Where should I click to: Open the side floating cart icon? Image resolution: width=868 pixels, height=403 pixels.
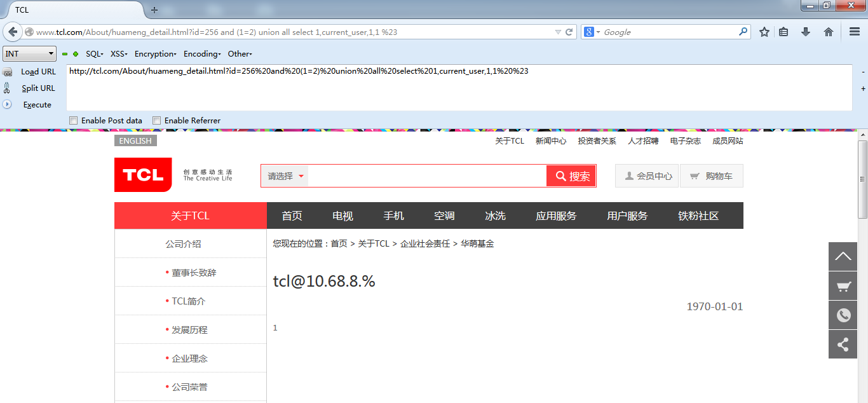843,286
